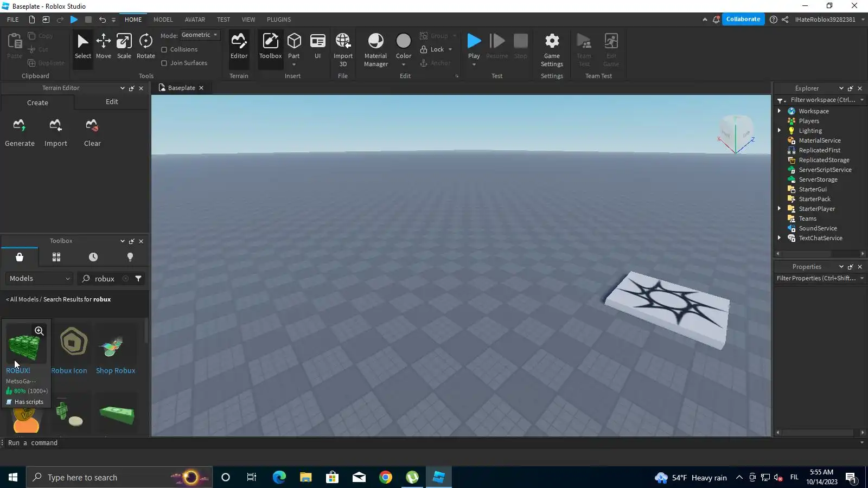This screenshot has width=868, height=488.
Task: Click the Clear terrain tool
Action: pos(92,133)
